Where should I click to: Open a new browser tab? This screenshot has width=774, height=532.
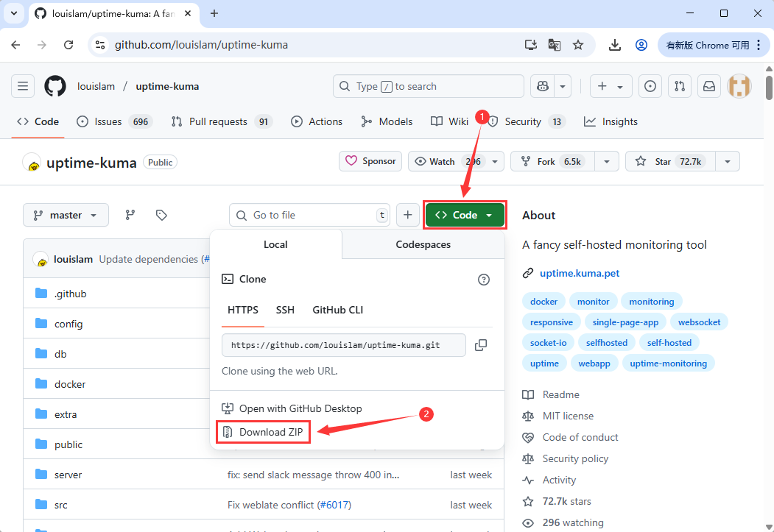coord(214,13)
